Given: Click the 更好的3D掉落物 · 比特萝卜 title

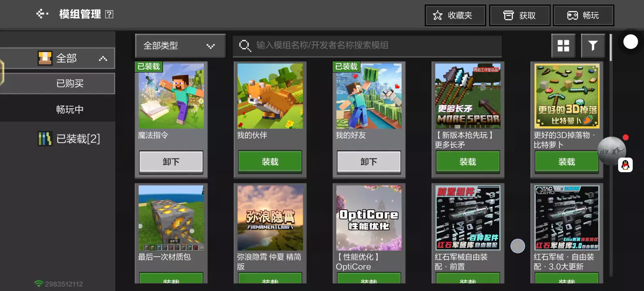Looking at the screenshot, I should click(564, 140).
